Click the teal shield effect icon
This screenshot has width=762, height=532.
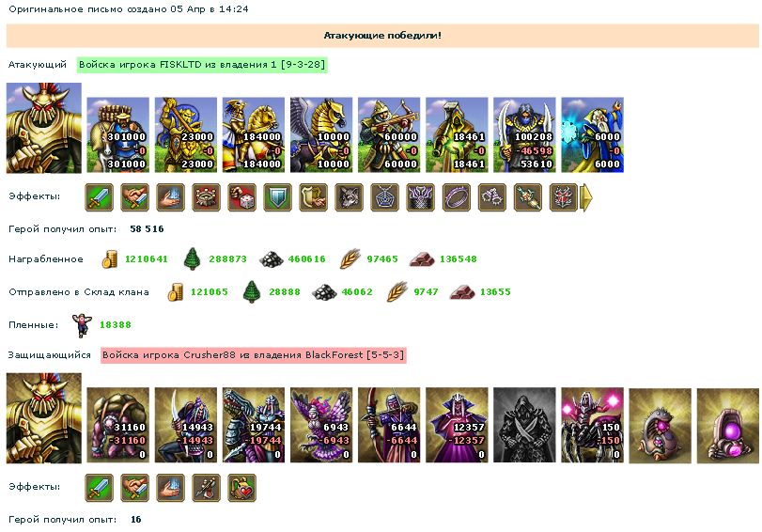pos(277,197)
